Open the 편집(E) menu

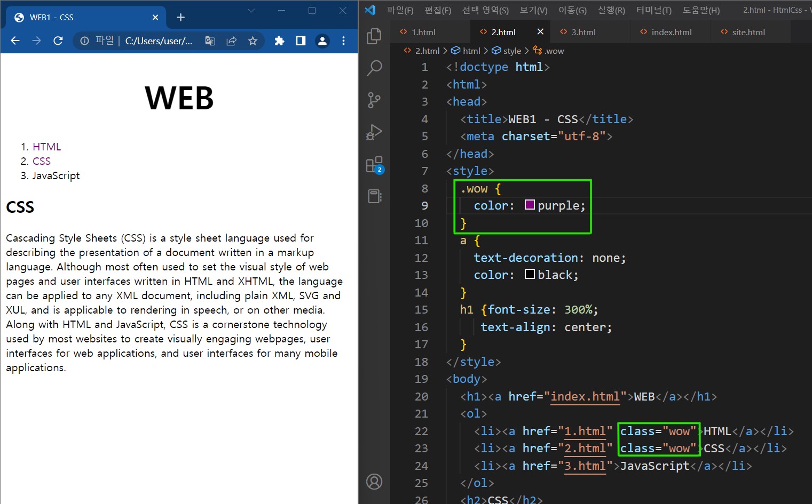[x=438, y=10]
